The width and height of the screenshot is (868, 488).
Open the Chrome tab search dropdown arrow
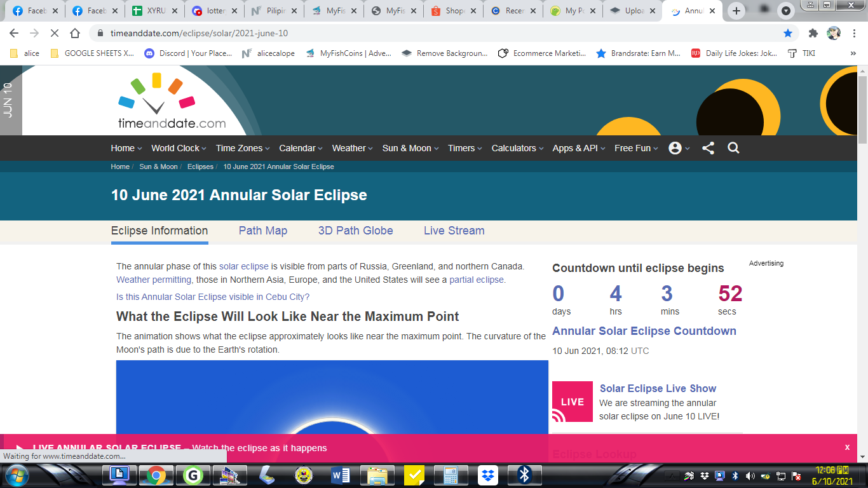coord(786,11)
